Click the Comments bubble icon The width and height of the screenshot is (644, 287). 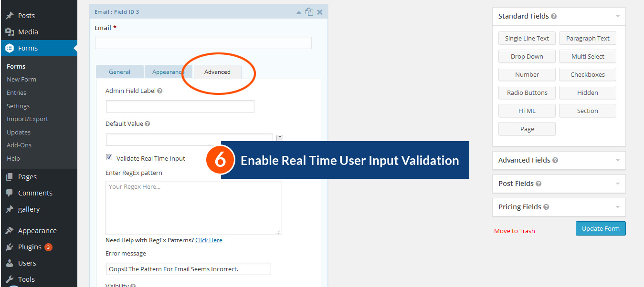pos(9,193)
